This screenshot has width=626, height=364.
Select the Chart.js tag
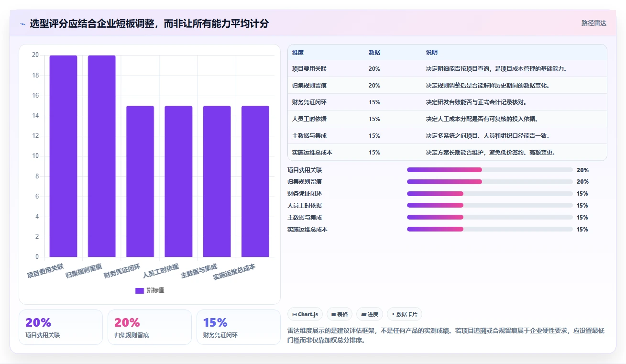pos(305,314)
